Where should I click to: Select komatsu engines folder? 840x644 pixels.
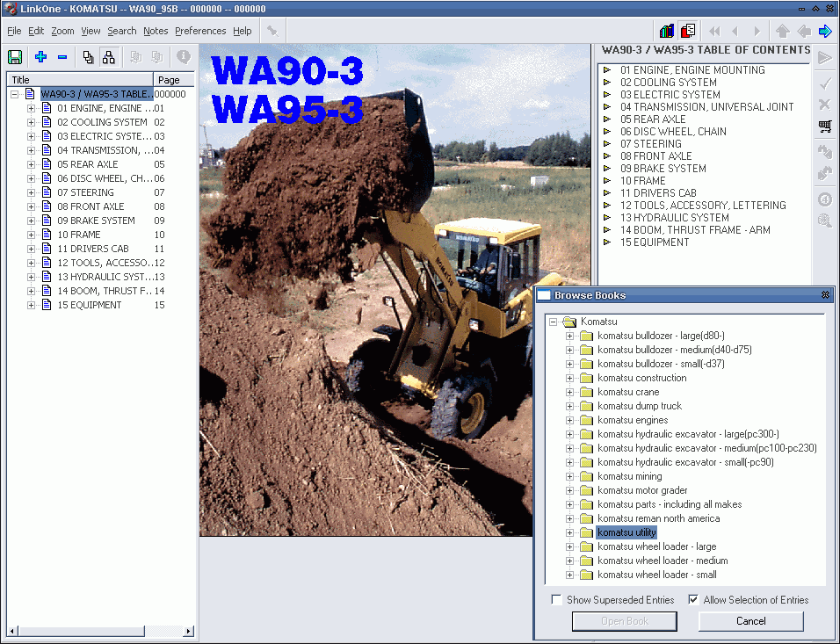[633, 420]
